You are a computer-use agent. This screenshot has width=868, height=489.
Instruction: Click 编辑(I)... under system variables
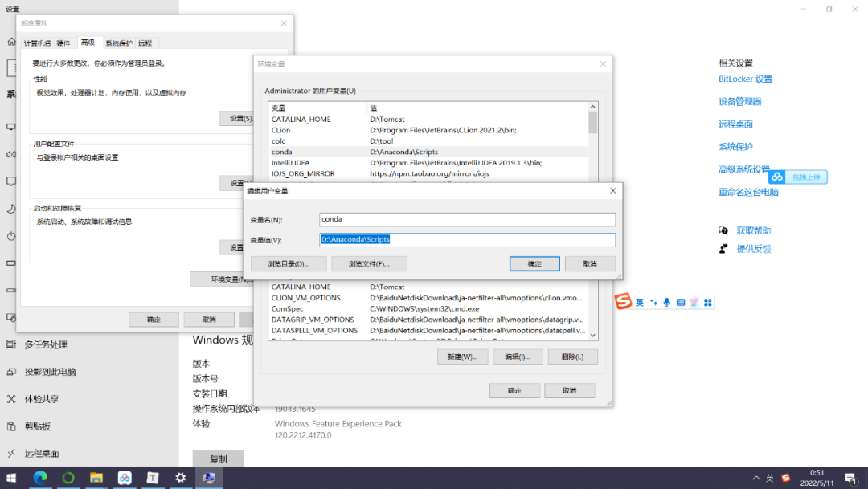pos(518,357)
